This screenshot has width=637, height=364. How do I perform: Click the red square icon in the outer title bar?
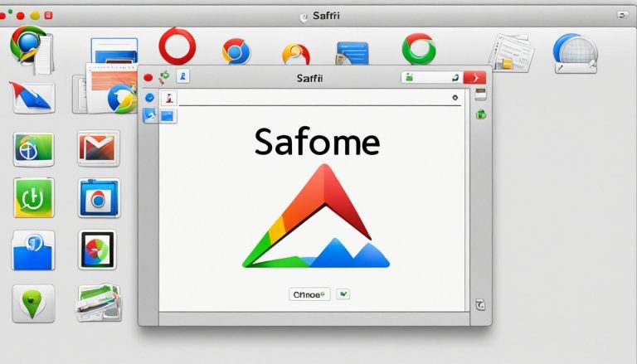[49, 16]
